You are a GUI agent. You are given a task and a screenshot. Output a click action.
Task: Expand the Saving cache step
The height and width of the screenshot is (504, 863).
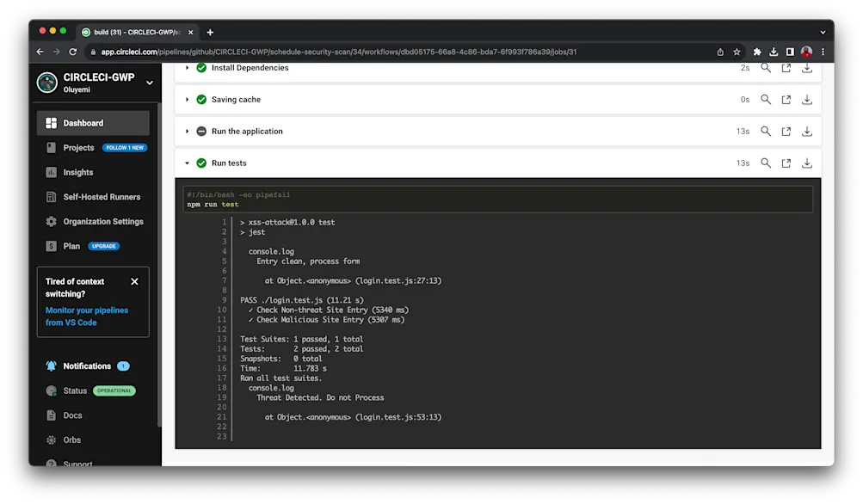[x=188, y=99]
